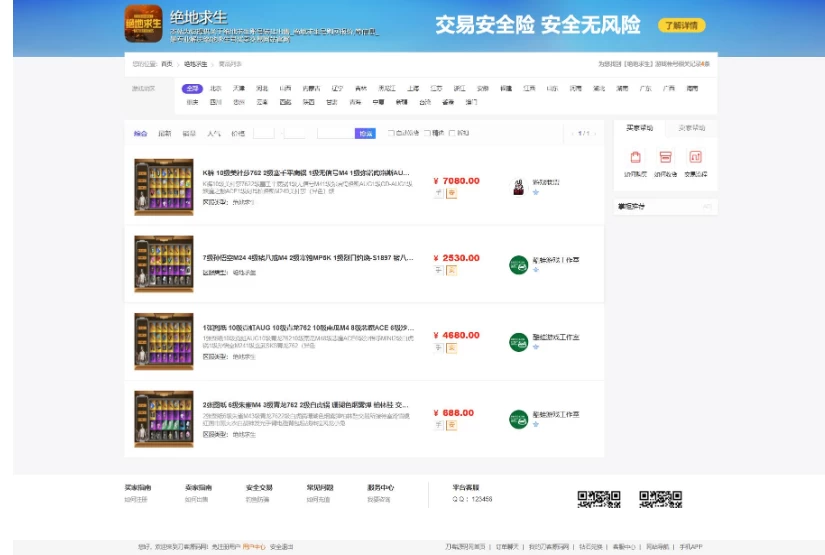This screenshot has width=825, height=555.
Task: Click the yellow 了解详情 button
Action: tap(681, 25)
